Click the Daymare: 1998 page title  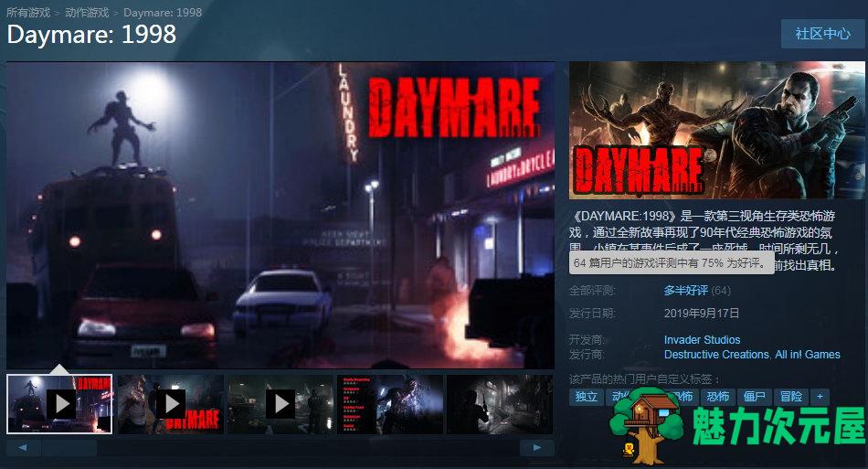[91, 35]
